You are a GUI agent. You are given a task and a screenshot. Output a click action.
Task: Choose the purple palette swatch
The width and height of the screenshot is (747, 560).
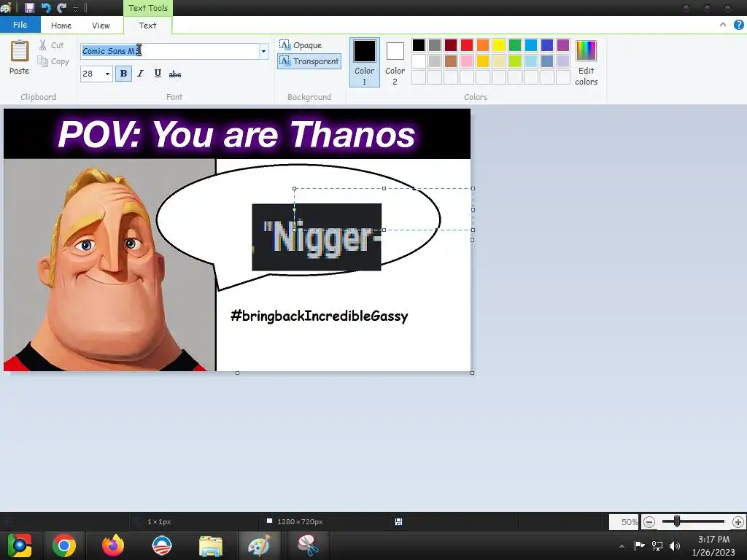pos(563,45)
